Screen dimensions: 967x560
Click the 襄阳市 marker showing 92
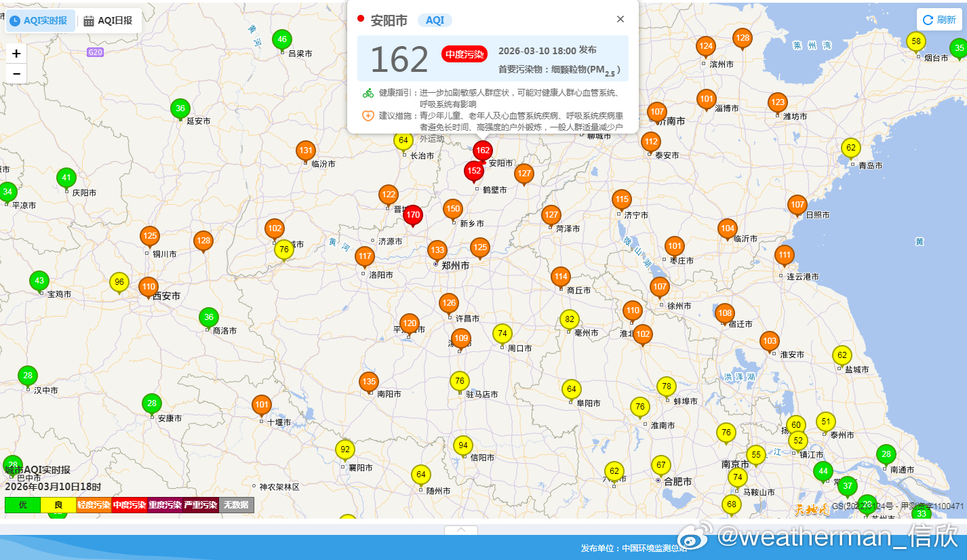click(345, 451)
